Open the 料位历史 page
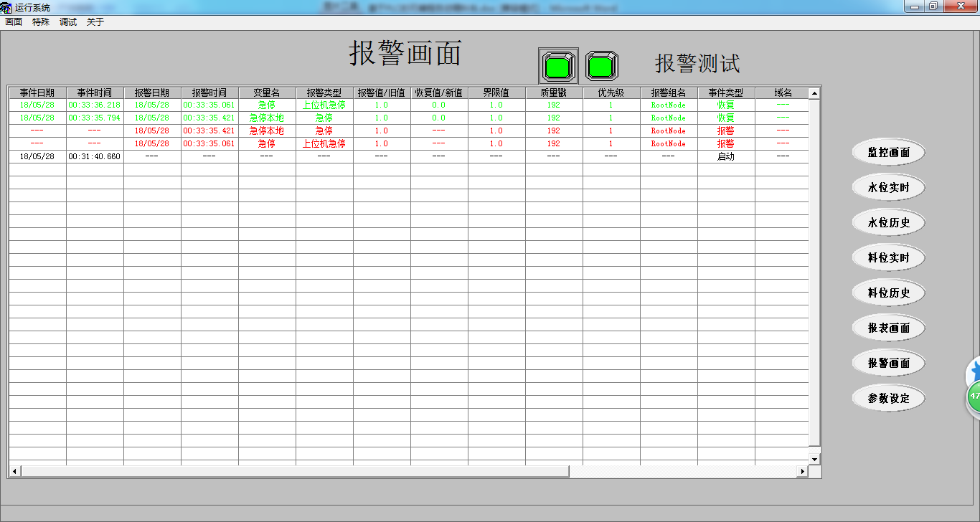 (x=889, y=293)
